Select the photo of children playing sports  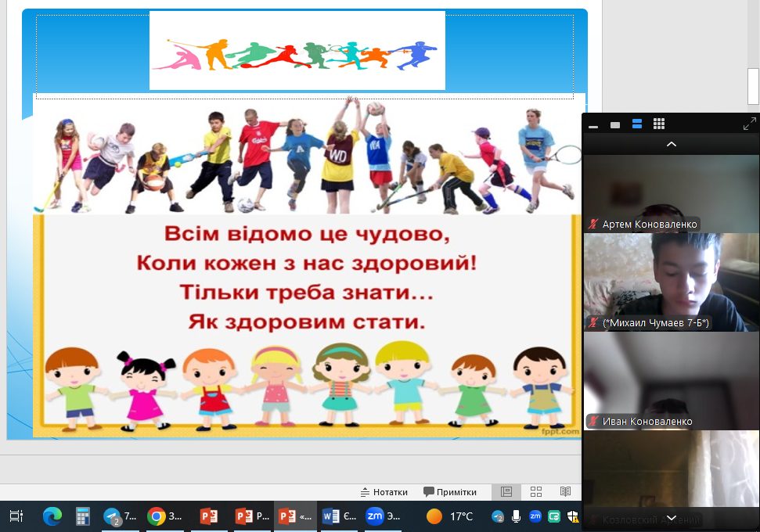tap(309, 154)
